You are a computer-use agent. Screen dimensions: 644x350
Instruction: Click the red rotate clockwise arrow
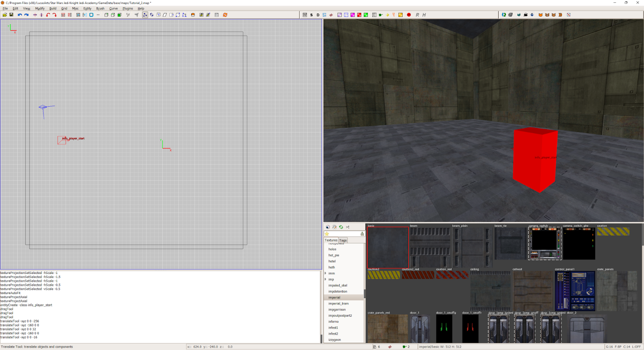click(x=54, y=15)
